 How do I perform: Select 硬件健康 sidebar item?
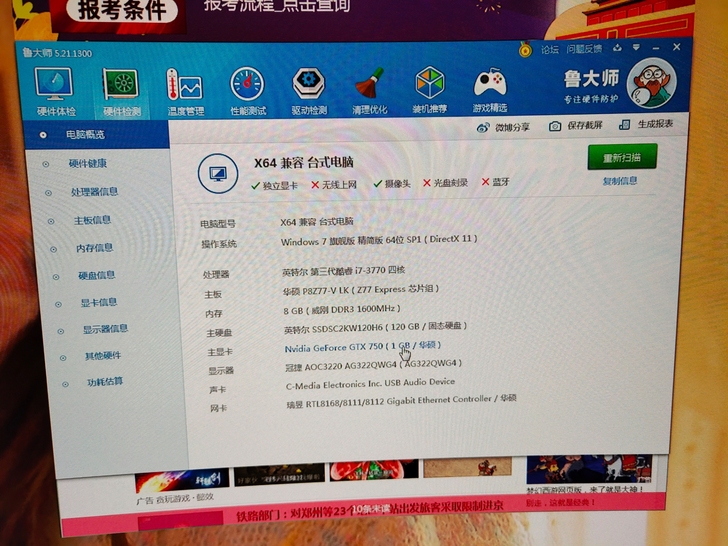(x=87, y=163)
